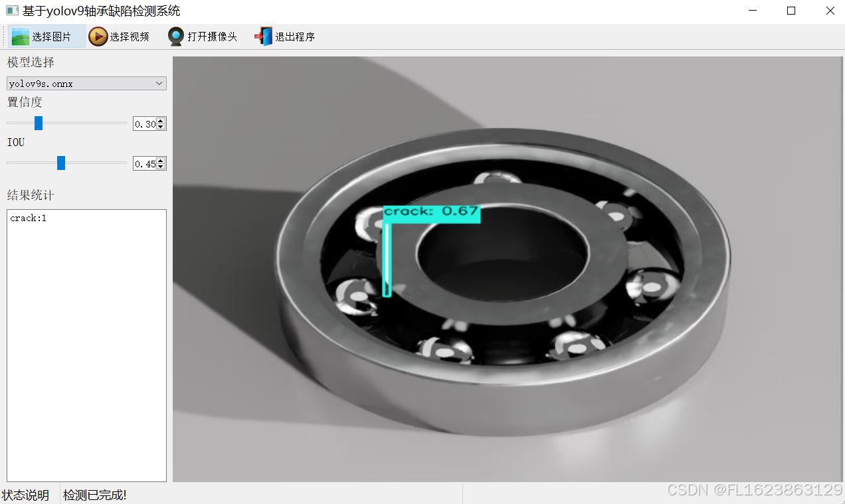
Task: Increase confidence value with spinbox up arrow
Action: coord(161,120)
